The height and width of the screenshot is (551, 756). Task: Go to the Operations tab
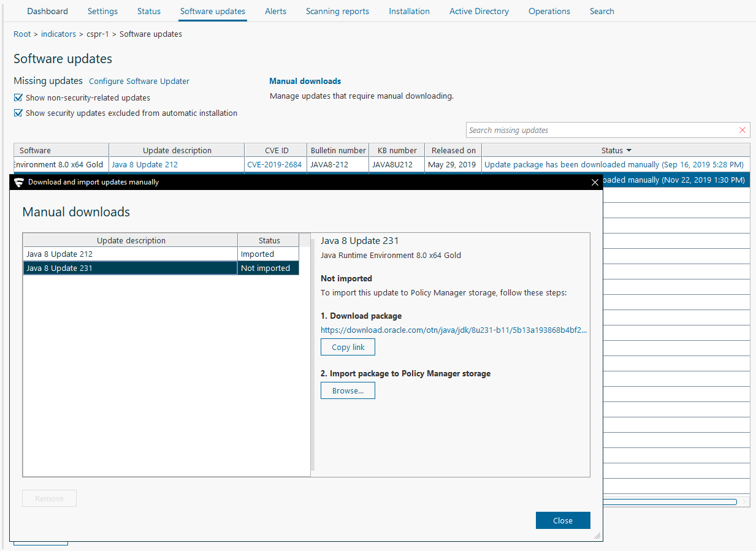point(549,11)
